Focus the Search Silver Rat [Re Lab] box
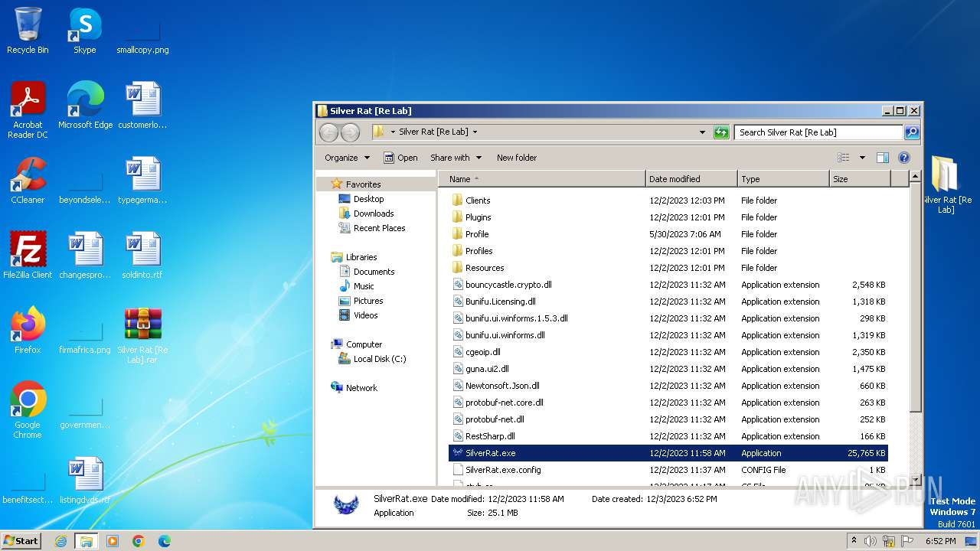The height and width of the screenshot is (551, 980). (818, 132)
